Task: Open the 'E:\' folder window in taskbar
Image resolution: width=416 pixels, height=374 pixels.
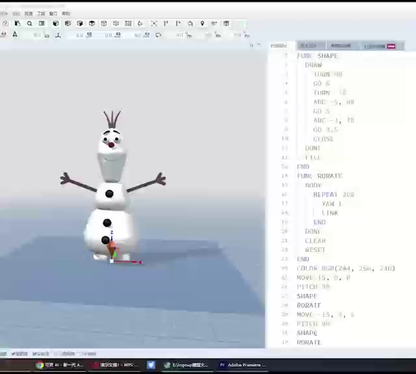Action: [x=187, y=365]
